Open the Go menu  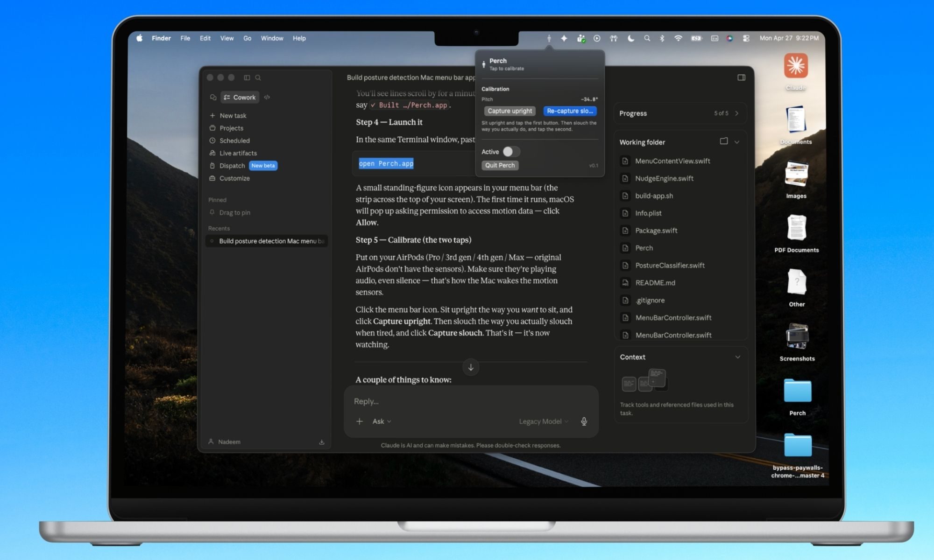point(248,38)
